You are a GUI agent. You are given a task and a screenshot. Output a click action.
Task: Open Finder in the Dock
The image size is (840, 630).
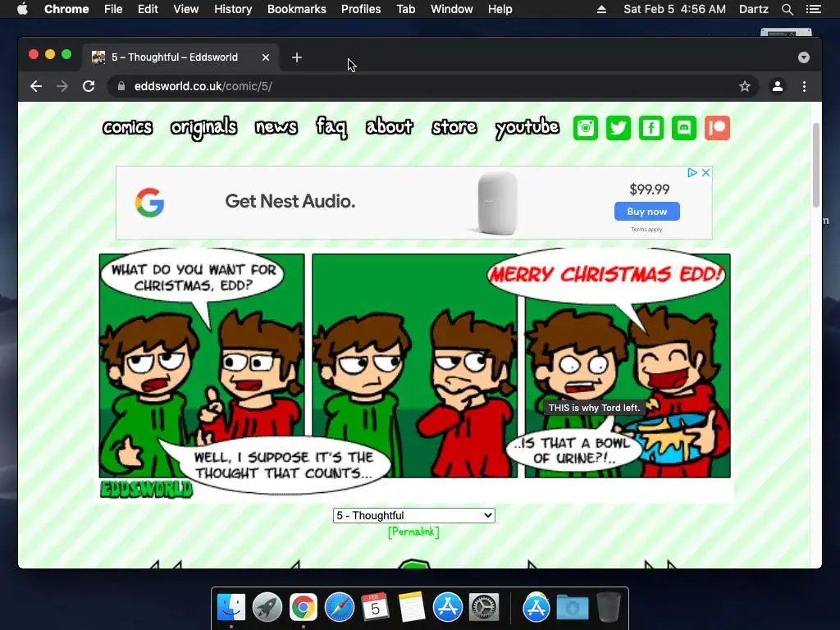231,608
